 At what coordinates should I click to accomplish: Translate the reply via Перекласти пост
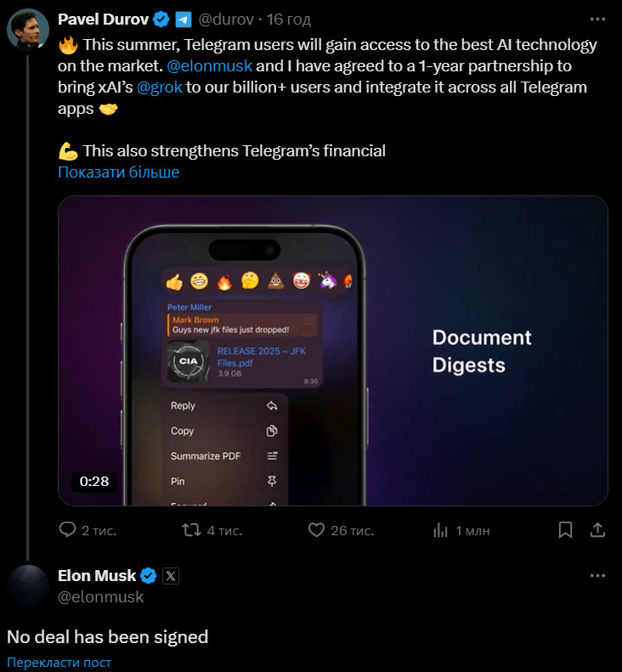click(x=59, y=662)
